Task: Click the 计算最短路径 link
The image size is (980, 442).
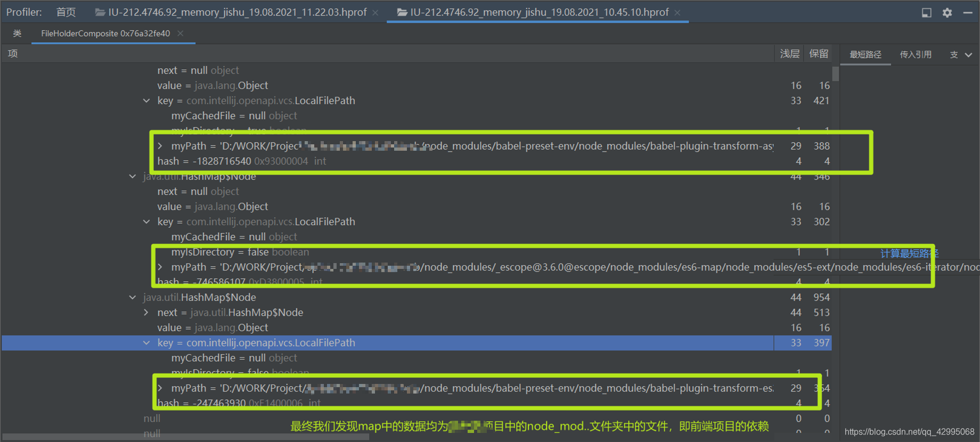Action: click(x=909, y=253)
